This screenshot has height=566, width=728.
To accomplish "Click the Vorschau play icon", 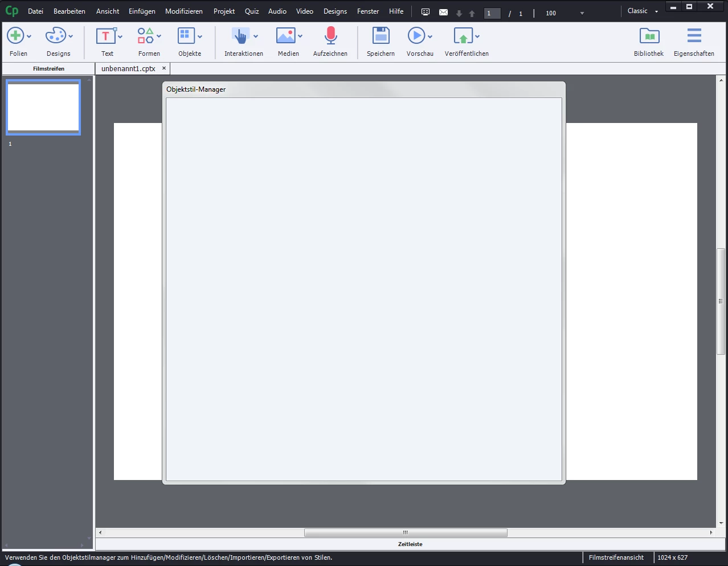I will (416, 36).
